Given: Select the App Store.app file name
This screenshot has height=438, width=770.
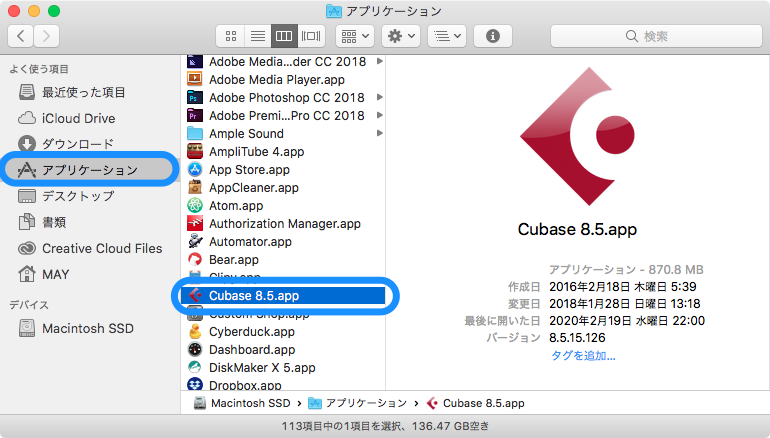Looking at the screenshot, I should (249, 170).
